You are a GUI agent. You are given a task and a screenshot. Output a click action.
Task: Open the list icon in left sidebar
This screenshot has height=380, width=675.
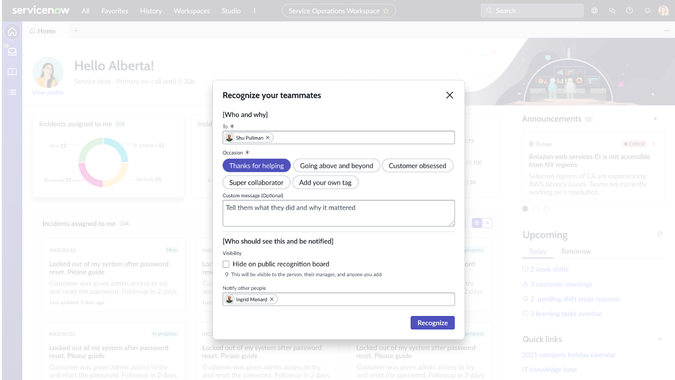point(12,92)
